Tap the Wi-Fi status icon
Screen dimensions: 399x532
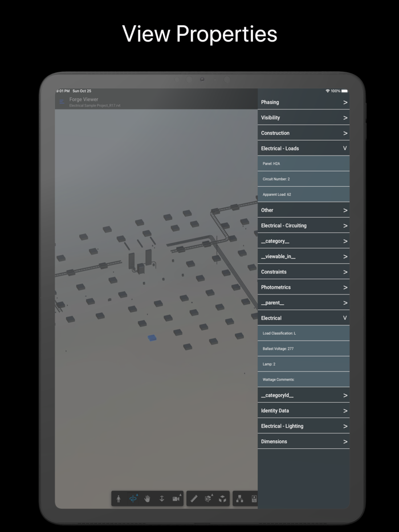[328, 91]
